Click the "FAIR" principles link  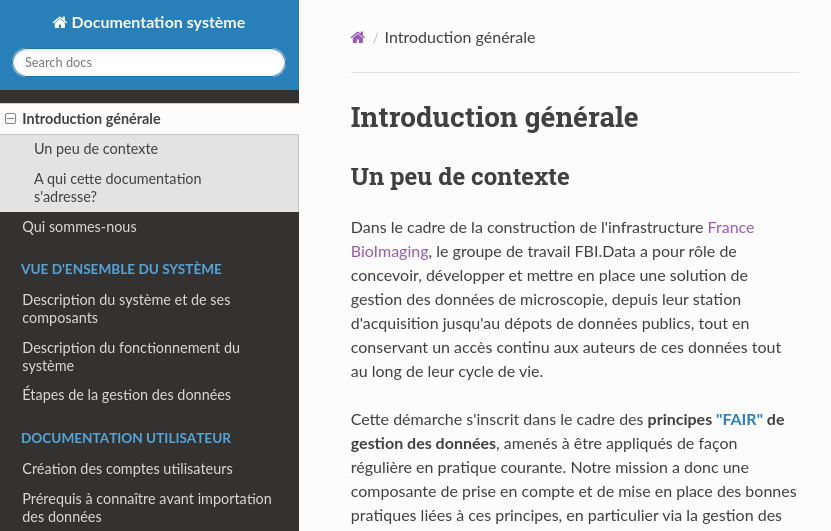(x=739, y=420)
